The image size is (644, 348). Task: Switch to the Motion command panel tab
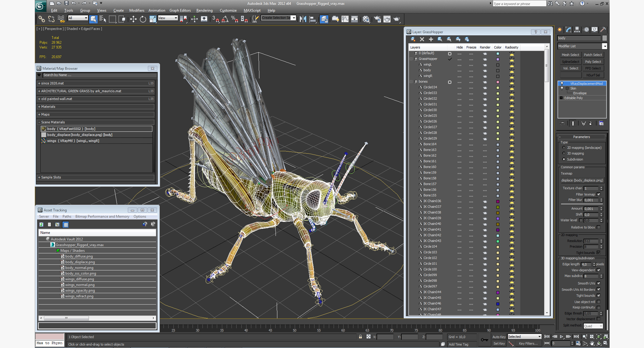586,30
